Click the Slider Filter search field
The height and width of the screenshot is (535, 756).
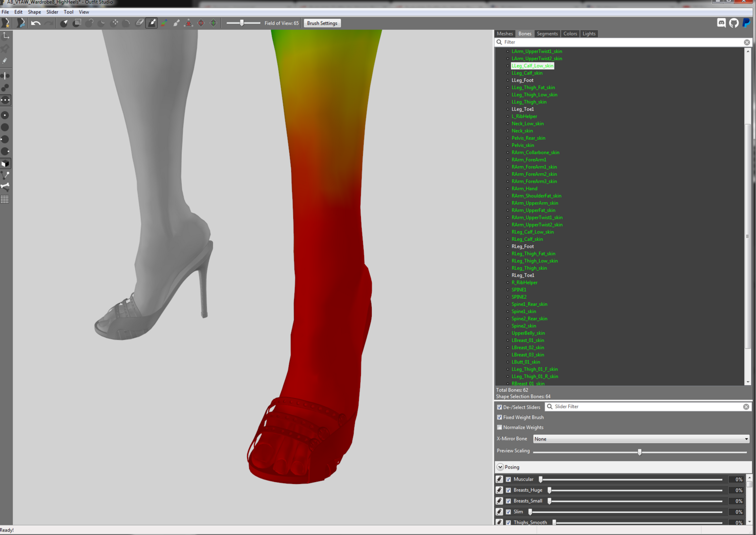click(648, 407)
